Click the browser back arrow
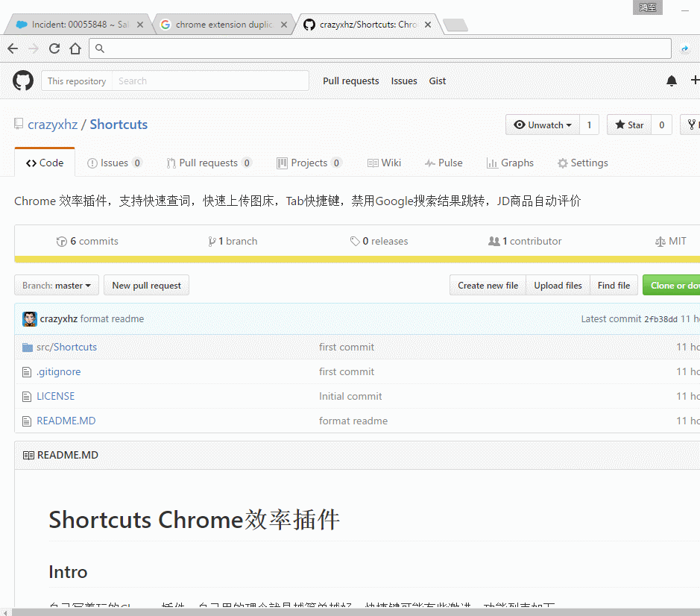Viewport: 700px width, 616px height. [x=13, y=48]
